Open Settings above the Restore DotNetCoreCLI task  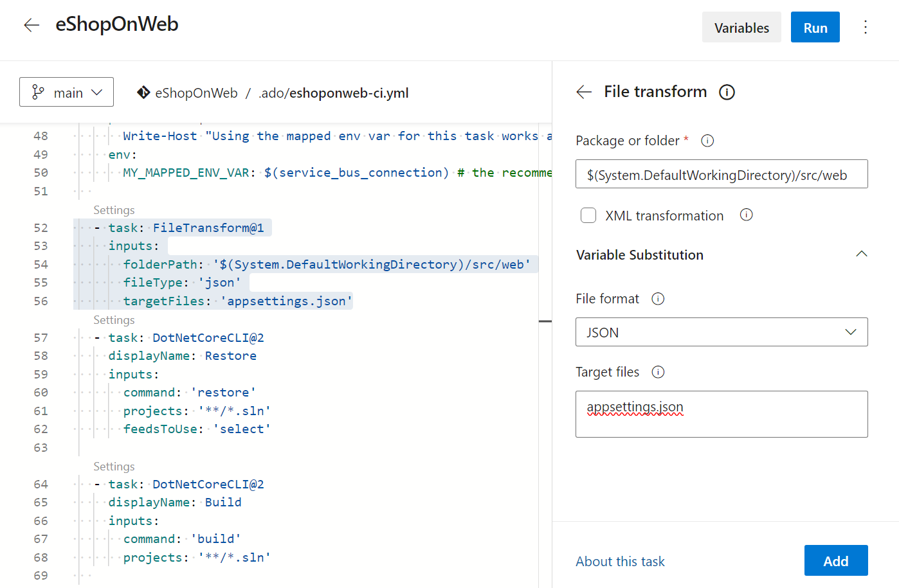click(x=114, y=320)
